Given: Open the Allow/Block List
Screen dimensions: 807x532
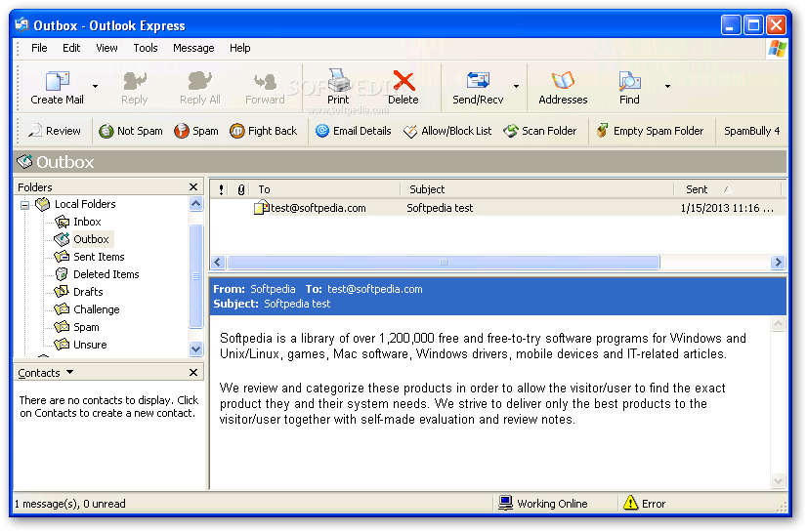Looking at the screenshot, I should 447,131.
